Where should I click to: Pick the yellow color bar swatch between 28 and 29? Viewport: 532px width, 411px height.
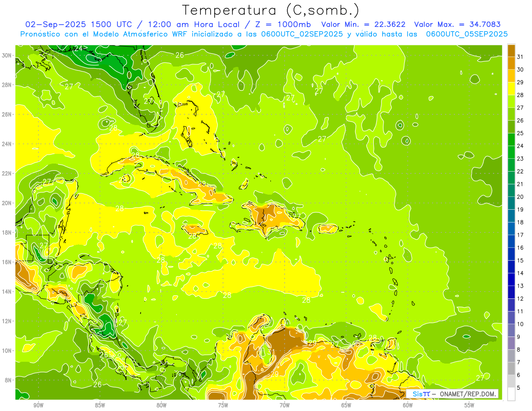coord(511,89)
